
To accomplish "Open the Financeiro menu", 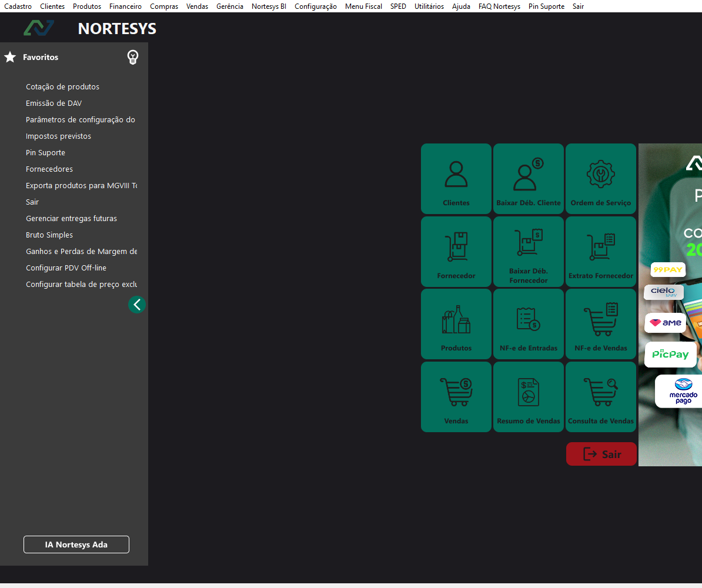I will point(125,6).
